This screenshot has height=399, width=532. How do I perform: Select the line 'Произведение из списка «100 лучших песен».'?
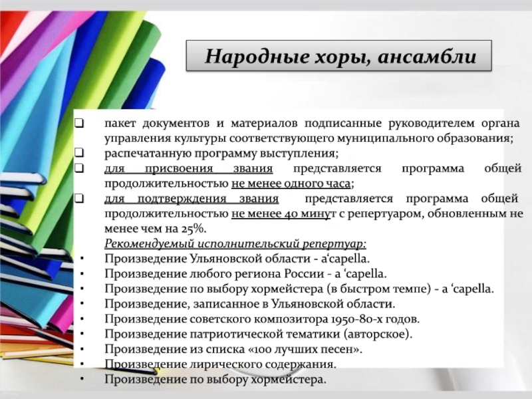[x=233, y=349]
